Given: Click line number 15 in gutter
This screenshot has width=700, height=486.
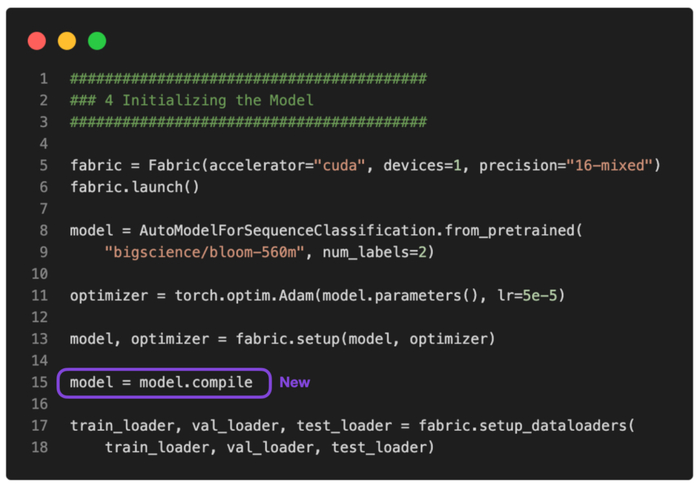Looking at the screenshot, I should point(40,382).
